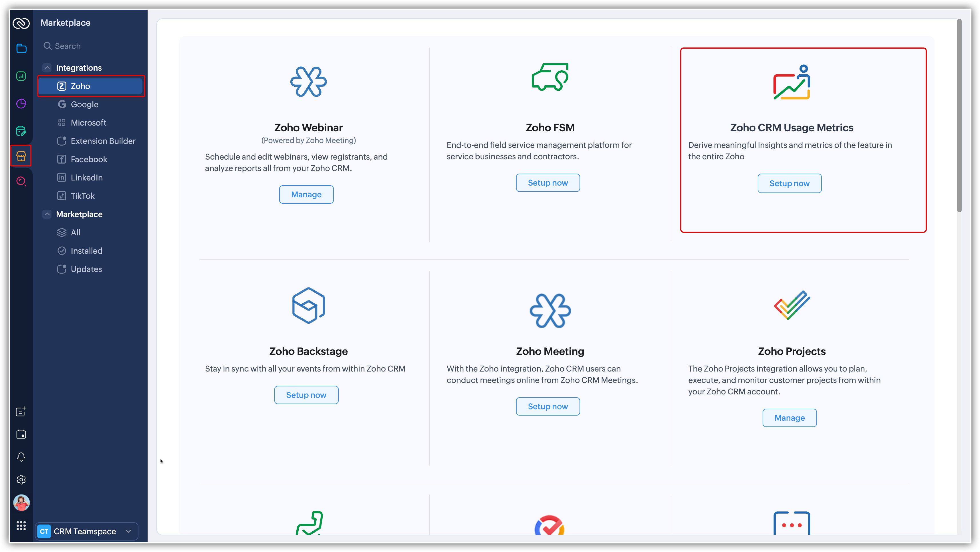The height and width of the screenshot is (552, 980).
Task: Click the folder modules icon in left rail
Action: (x=21, y=48)
